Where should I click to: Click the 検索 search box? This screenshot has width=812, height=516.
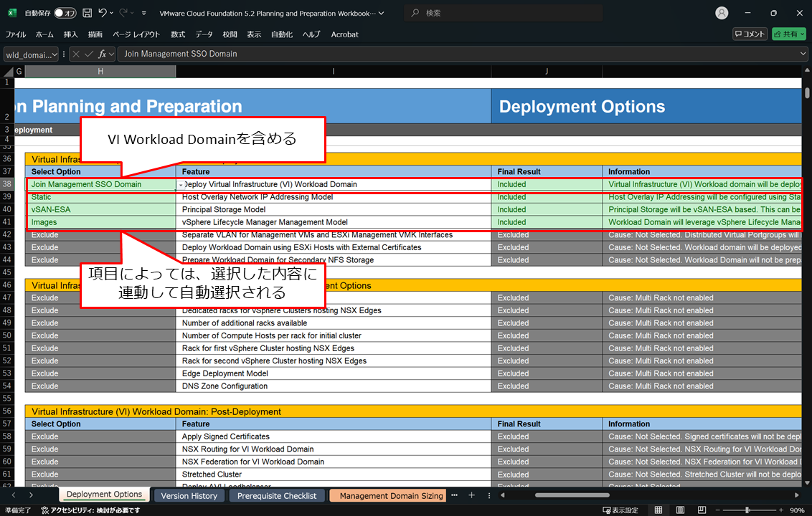(x=504, y=13)
